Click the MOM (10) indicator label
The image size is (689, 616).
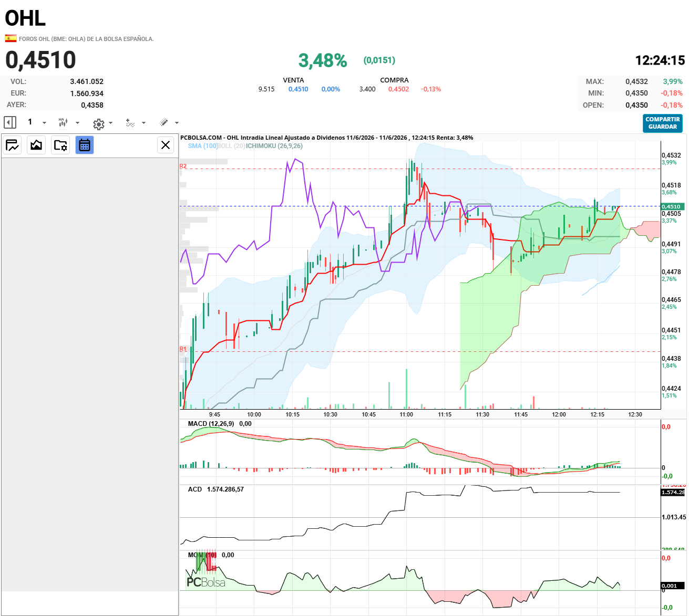[202, 555]
